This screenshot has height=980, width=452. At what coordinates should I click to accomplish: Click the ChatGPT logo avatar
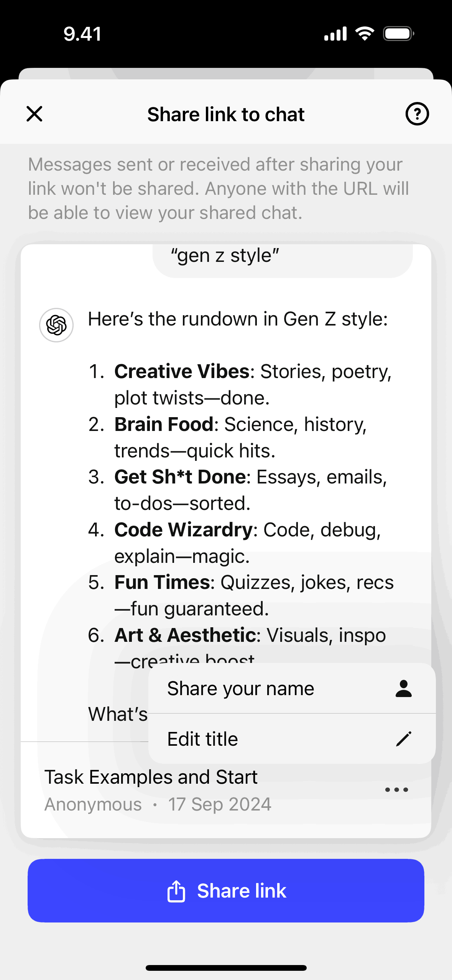56,325
